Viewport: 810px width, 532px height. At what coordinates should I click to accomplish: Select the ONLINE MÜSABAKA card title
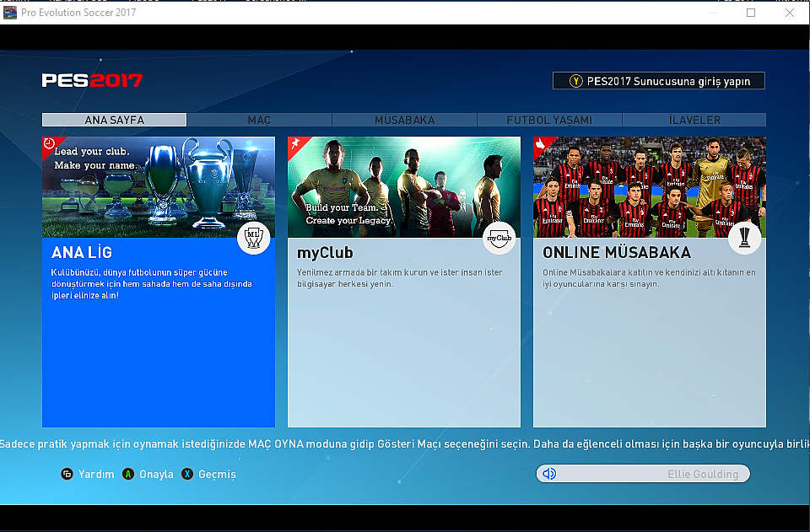[617, 252]
